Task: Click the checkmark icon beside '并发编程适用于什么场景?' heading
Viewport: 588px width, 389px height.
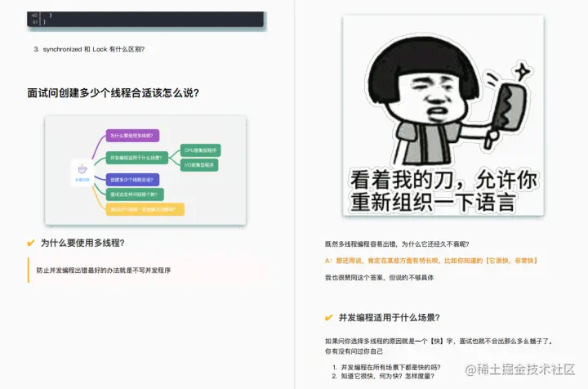Action: click(x=328, y=318)
